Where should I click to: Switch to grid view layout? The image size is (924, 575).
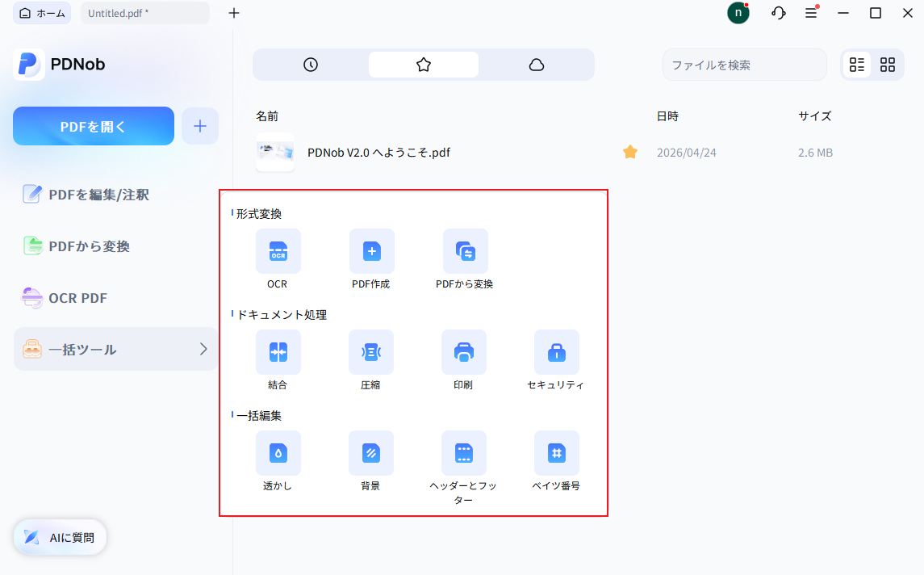[x=888, y=65]
